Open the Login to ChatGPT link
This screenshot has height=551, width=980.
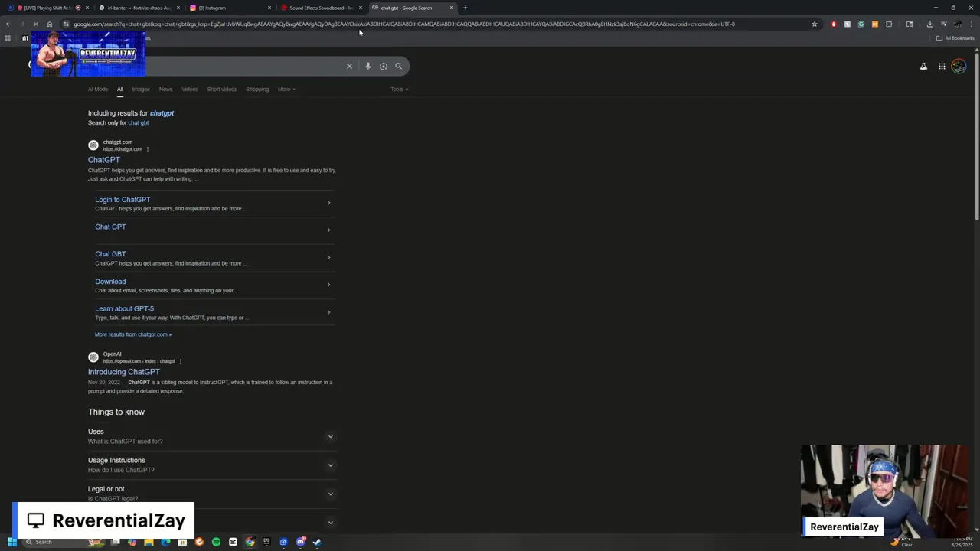point(122,200)
